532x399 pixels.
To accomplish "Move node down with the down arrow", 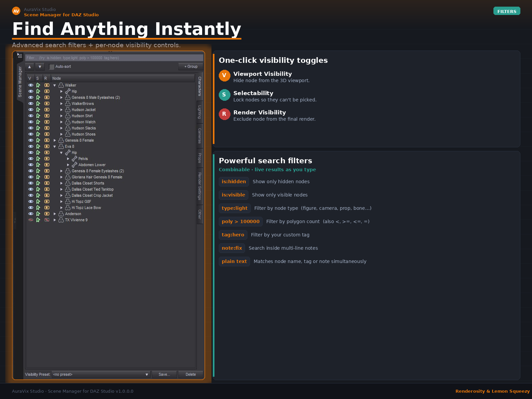I will (40, 67).
